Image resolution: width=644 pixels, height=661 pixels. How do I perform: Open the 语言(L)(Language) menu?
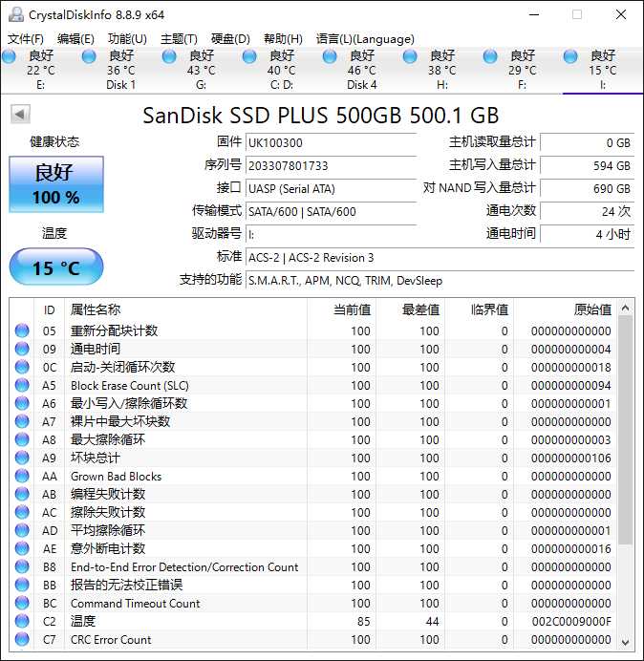click(x=365, y=39)
